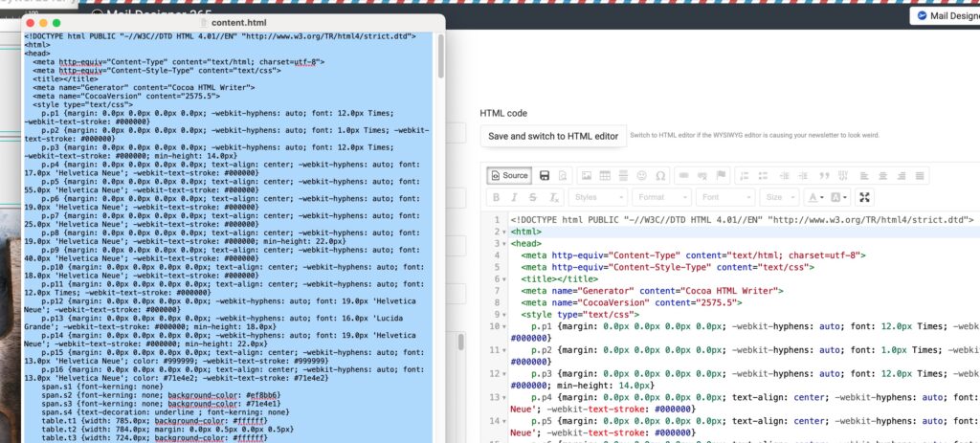Image resolution: width=980 pixels, height=443 pixels.
Task: Open the Background Color picker dropdown
Action: (840, 197)
